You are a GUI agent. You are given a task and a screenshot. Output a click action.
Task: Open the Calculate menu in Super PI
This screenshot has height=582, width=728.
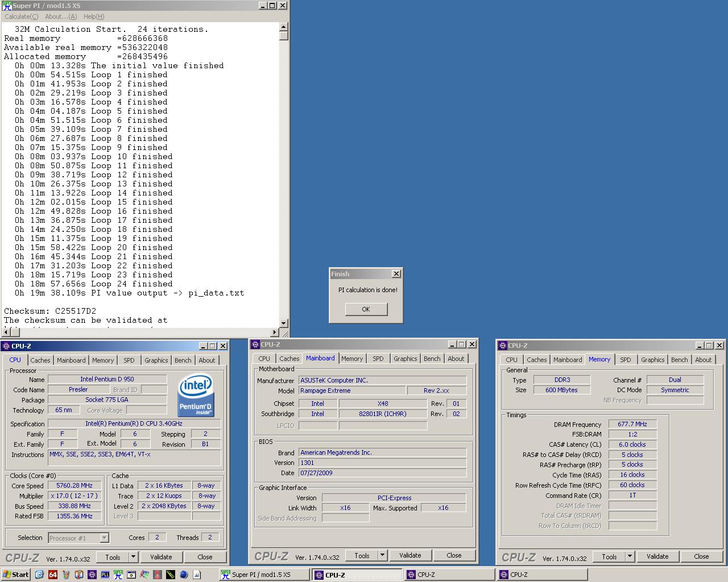[x=22, y=16]
